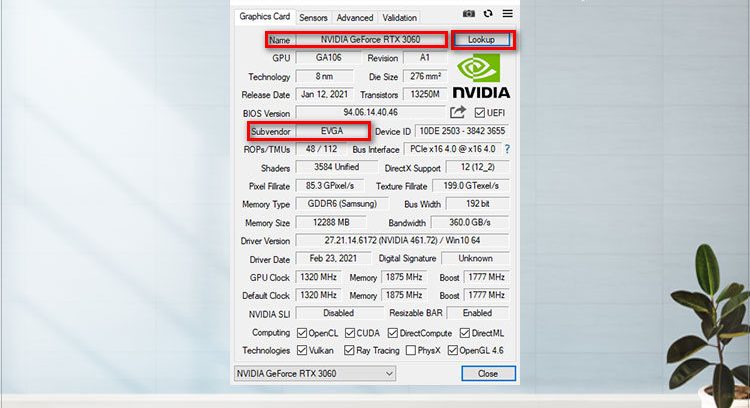This screenshot has width=750, height=408.
Task: Click the Resizable BAR field Enabled
Action: (477, 313)
